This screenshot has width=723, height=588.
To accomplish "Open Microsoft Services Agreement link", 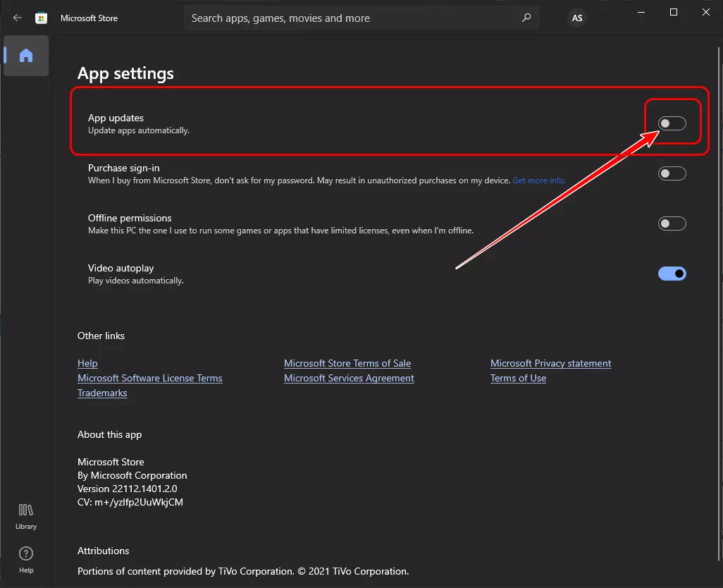I will click(349, 378).
